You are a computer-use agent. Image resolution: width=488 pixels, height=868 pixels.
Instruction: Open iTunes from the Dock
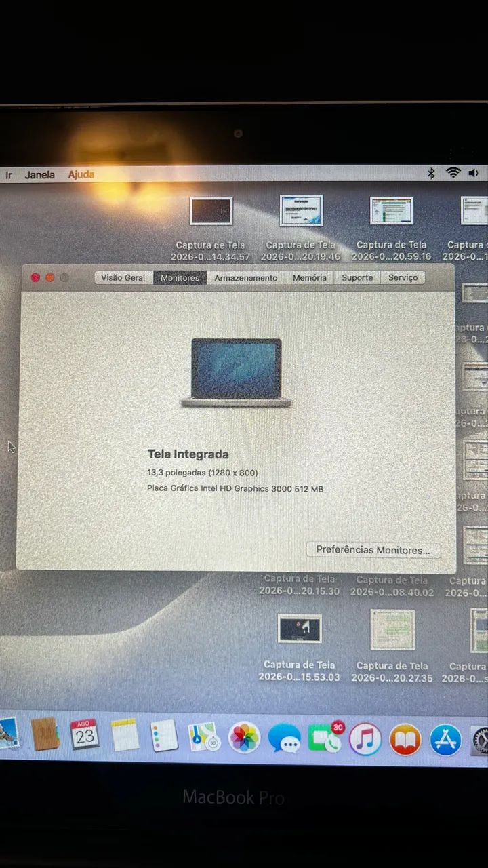(x=365, y=739)
